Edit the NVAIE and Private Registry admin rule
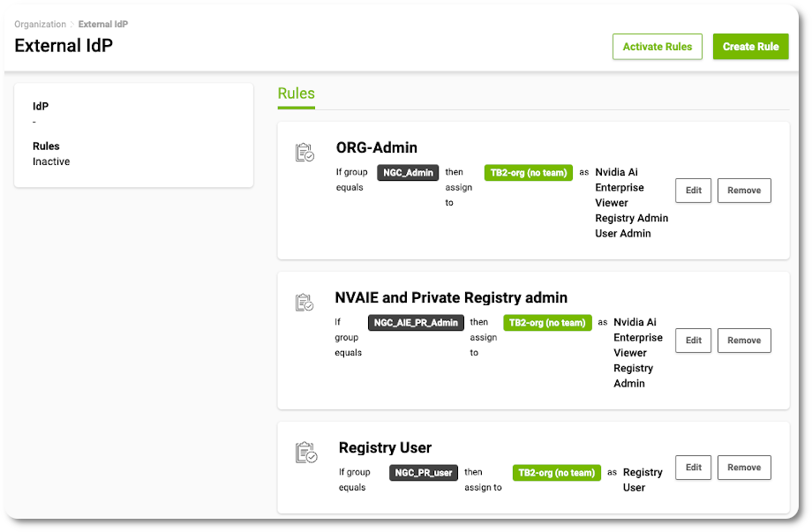Screen dimensions: 812x532 693,341
